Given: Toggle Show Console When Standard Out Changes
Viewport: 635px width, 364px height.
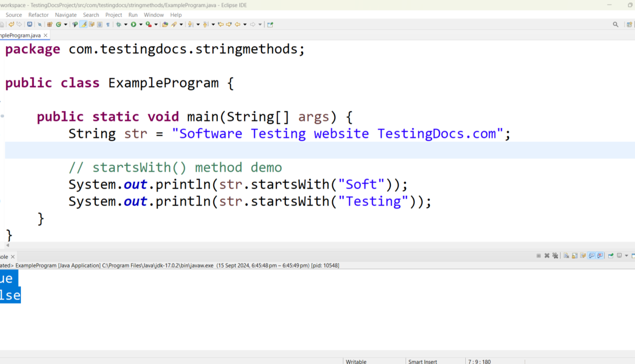Looking at the screenshot, I should point(592,256).
